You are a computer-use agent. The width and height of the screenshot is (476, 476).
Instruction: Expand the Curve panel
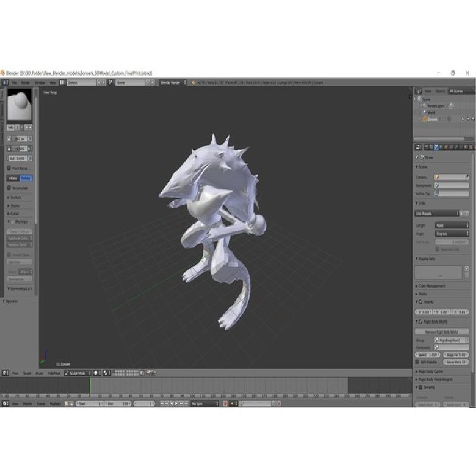(x=13, y=214)
